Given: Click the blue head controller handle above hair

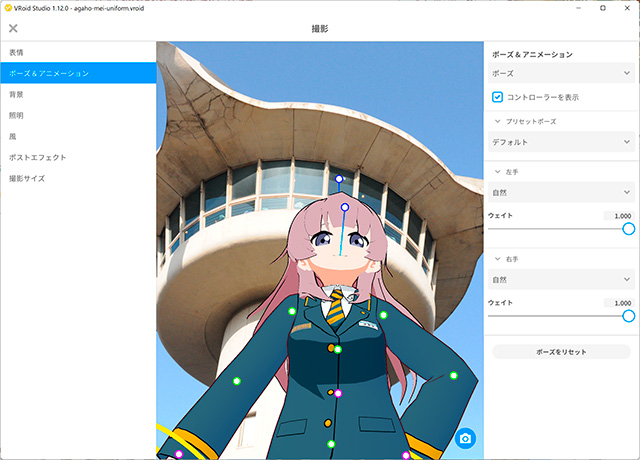Looking at the screenshot, I should (x=339, y=180).
